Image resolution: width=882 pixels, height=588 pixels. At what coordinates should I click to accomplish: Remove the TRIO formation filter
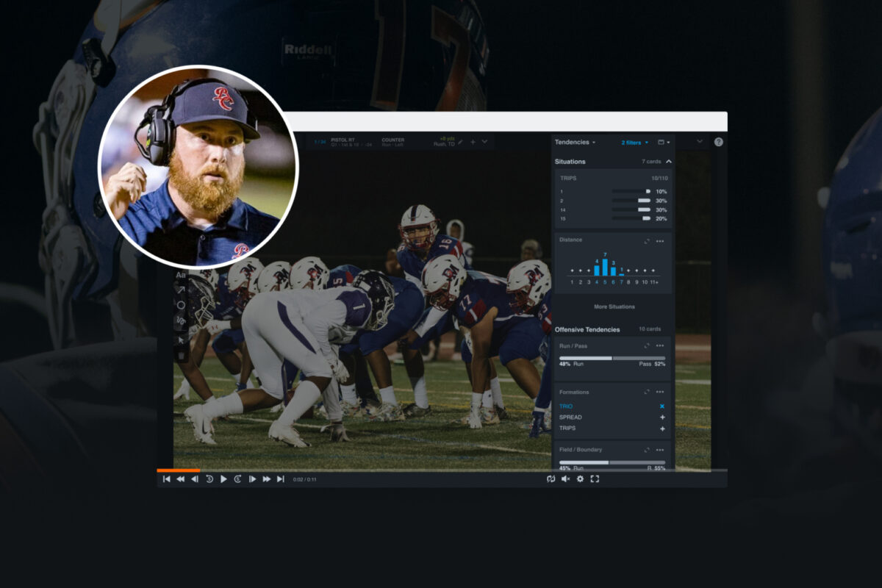click(661, 406)
